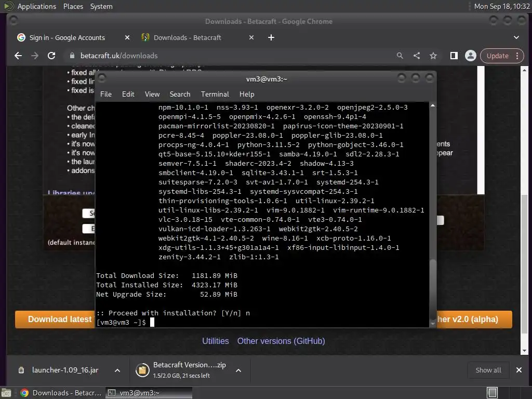The width and height of the screenshot is (532, 399).
Task: Click the terminal prompt [vm3@vm3 ~]$
Action: (x=121, y=322)
